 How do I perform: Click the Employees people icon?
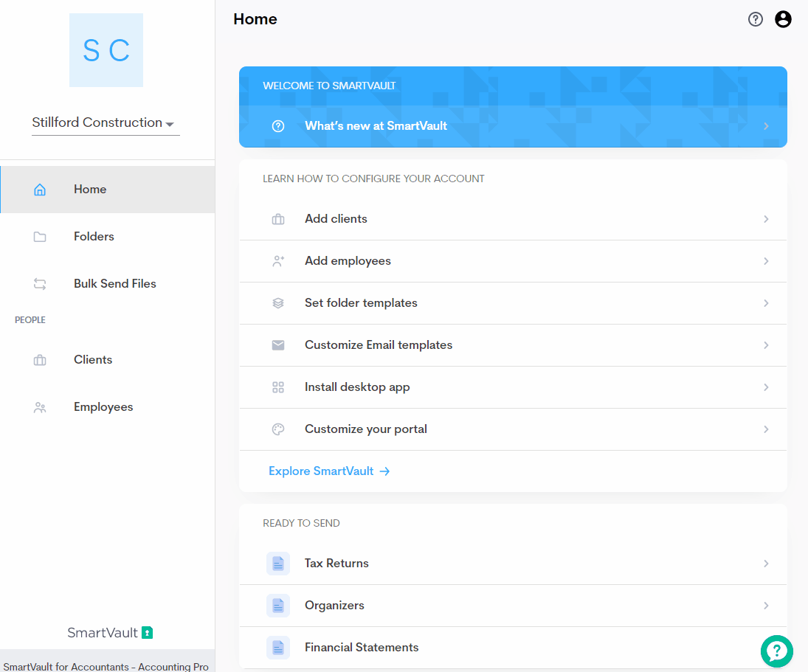40,406
